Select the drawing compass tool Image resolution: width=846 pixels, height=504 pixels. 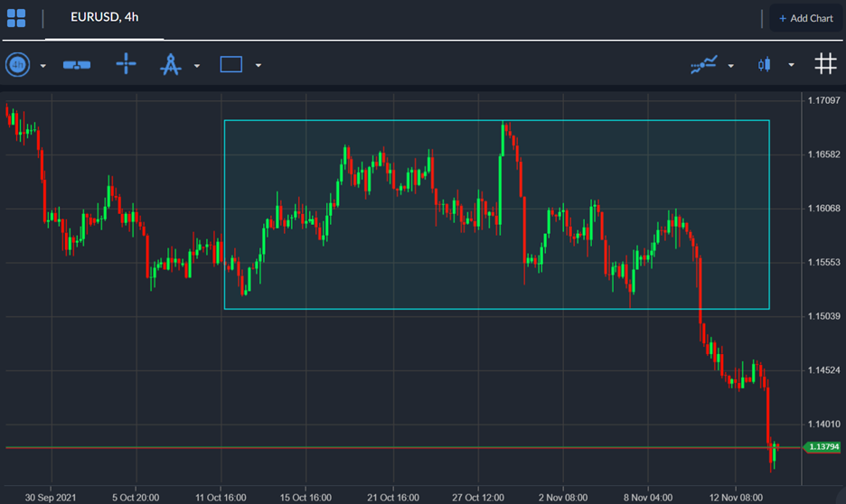[171, 64]
